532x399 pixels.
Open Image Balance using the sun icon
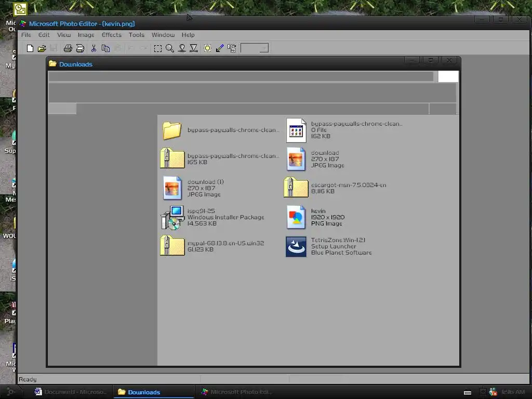pos(207,48)
